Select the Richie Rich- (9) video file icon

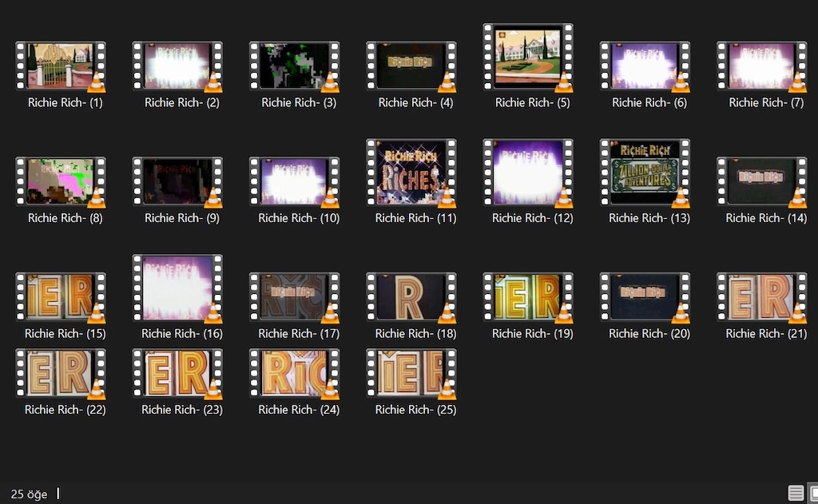point(177,181)
